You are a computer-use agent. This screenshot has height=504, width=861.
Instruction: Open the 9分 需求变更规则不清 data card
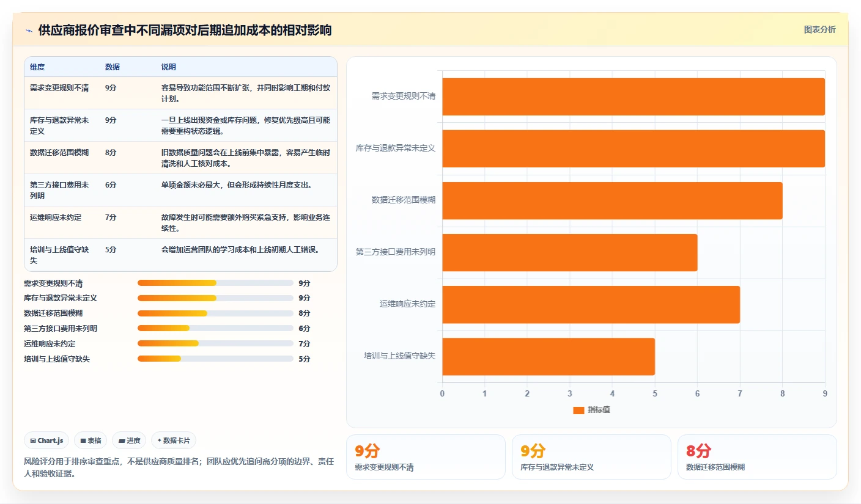(x=426, y=457)
